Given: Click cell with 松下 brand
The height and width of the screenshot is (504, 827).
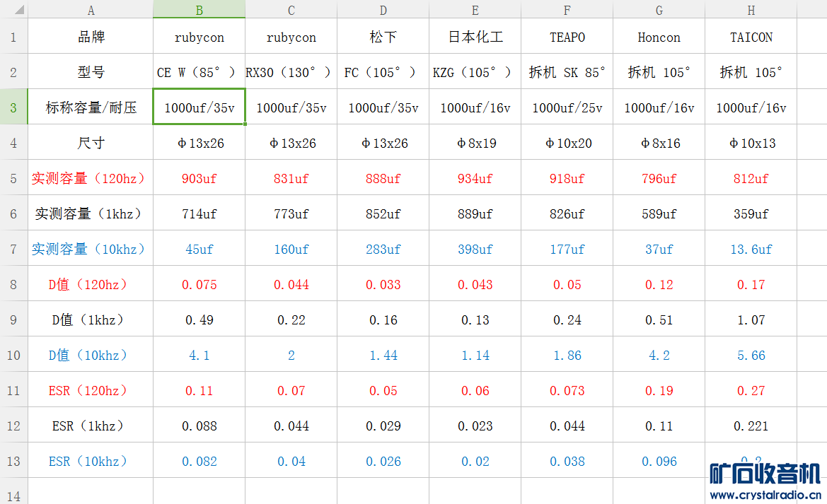Looking at the screenshot, I should (x=383, y=36).
